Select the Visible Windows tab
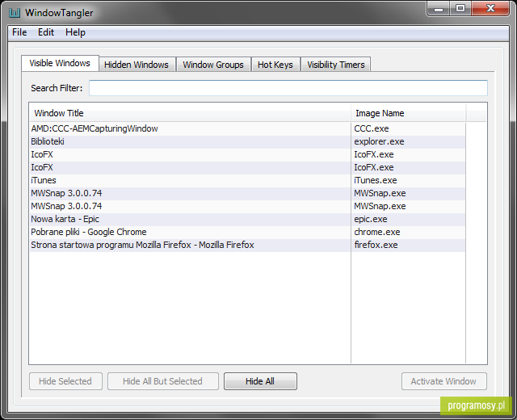Viewport: 517px width, 420px height. pyautogui.click(x=60, y=63)
